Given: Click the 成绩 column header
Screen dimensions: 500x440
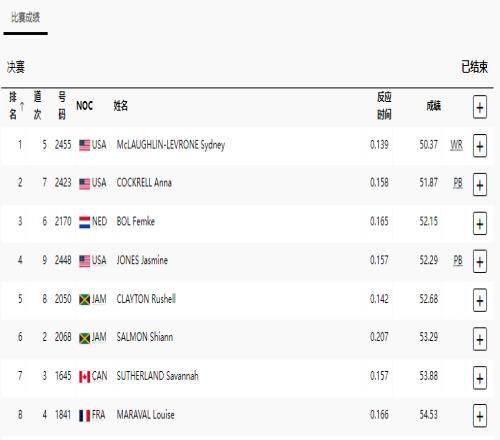Looking at the screenshot, I should pyautogui.click(x=434, y=106).
